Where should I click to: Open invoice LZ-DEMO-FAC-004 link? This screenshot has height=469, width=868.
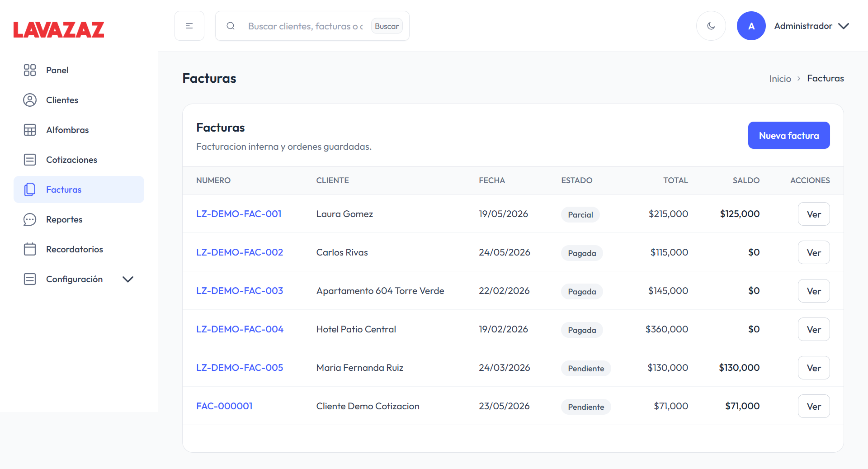point(240,329)
